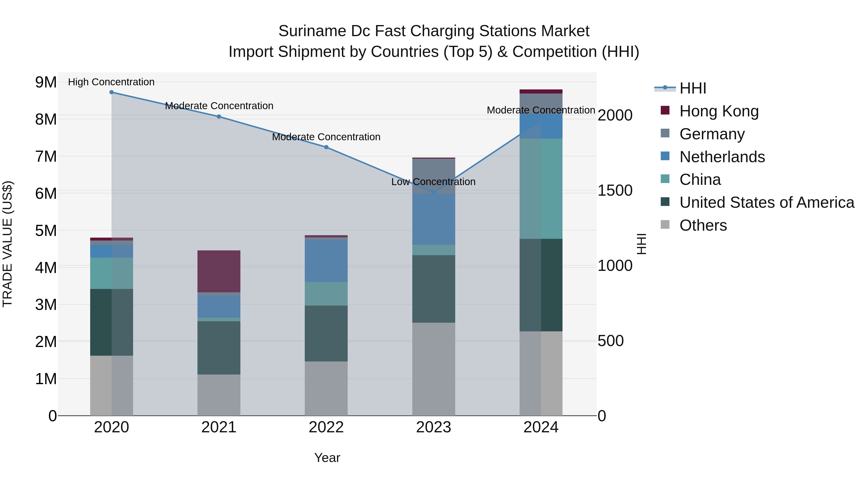Toggle the Others legend entry
Viewport: 868px width, 488px height.
(x=694, y=225)
